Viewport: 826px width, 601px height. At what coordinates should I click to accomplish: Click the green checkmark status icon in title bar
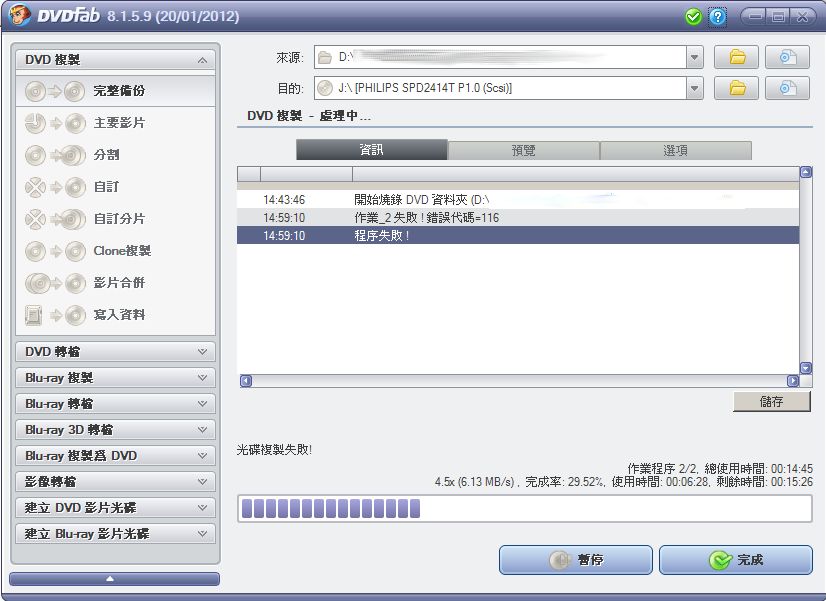[x=693, y=17]
